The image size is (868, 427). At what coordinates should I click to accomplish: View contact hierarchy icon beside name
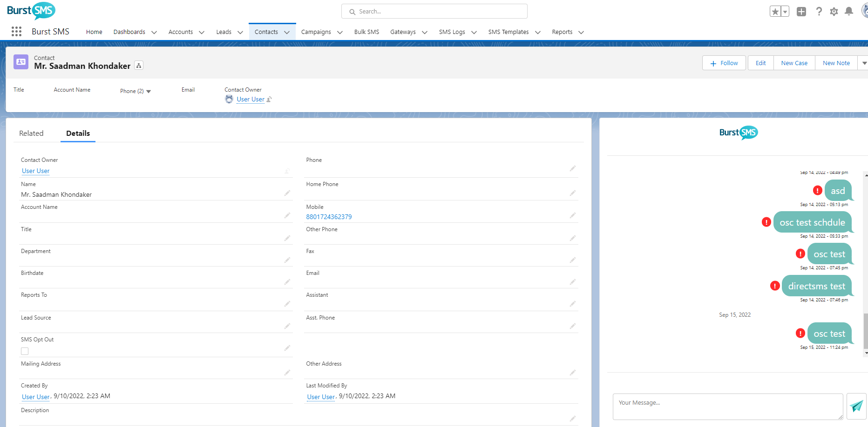tap(139, 66)
